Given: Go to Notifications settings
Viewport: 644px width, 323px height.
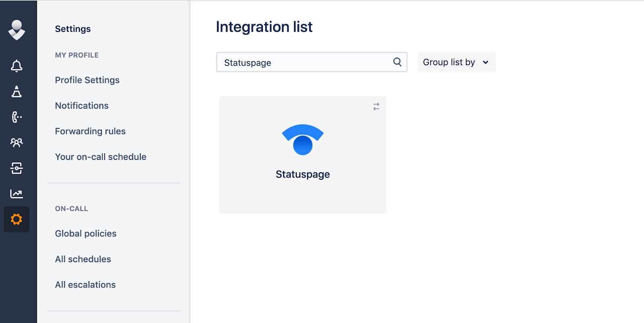Looking at the screenshot, I should point(82,106).
